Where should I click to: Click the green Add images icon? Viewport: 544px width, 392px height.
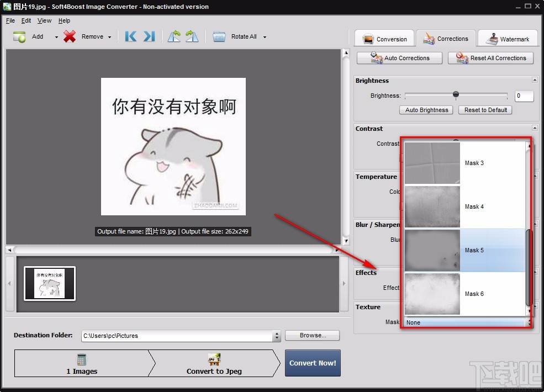[18, 36]
